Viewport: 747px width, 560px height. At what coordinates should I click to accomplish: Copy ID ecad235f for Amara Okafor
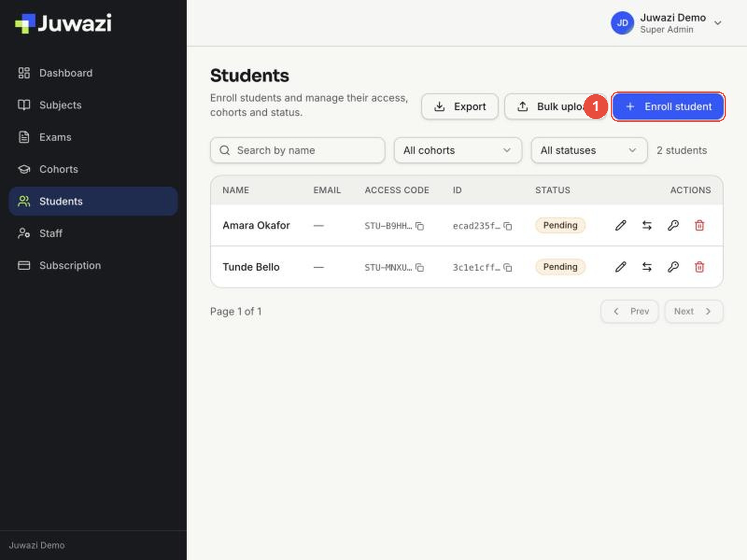point(508,226)
